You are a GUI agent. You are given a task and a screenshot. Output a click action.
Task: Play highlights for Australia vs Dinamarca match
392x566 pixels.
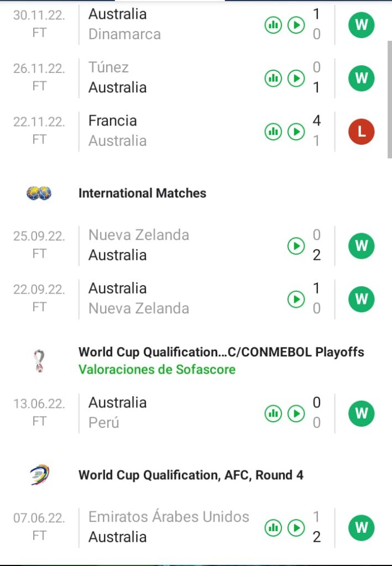click(x=296, y=25)
